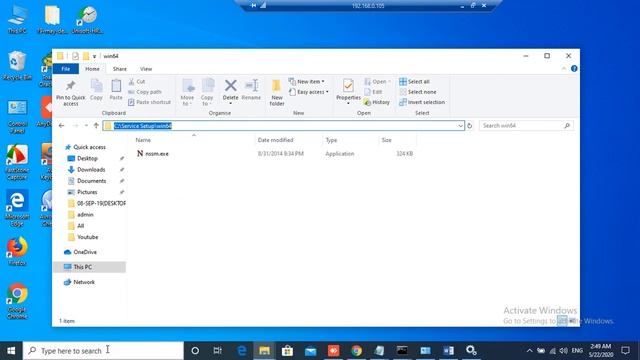Click the Rename ribbon icon
Screen dimensions: 640x360
(251, 90)
